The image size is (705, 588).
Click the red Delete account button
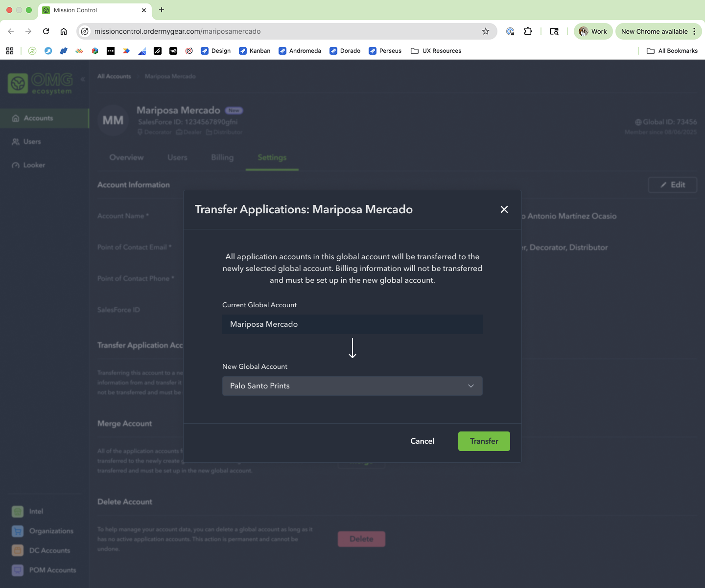[x=361, y=539]
